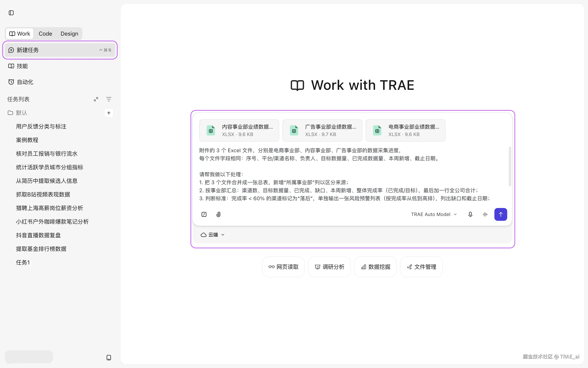The image size is (588, 368).
Task: Send the prompt with arrow button
Action: [x=501, y=214]
